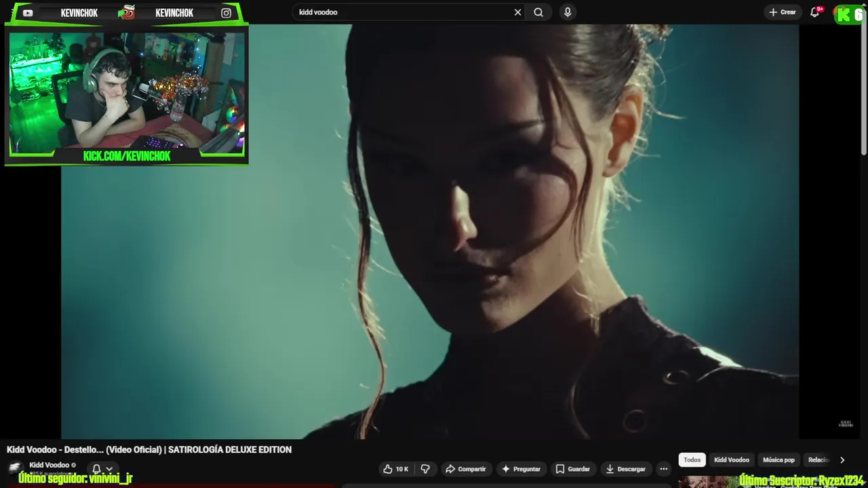The height and width of the screenshot is (488, 868).
Task: Select the Música pop filter chip
Action: pyautogui.click(x=778, y=460)
